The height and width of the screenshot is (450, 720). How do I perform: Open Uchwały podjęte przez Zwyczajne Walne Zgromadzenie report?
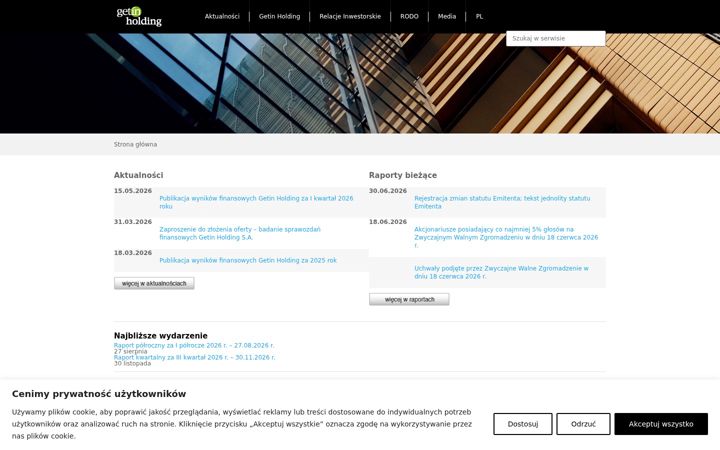501,272
